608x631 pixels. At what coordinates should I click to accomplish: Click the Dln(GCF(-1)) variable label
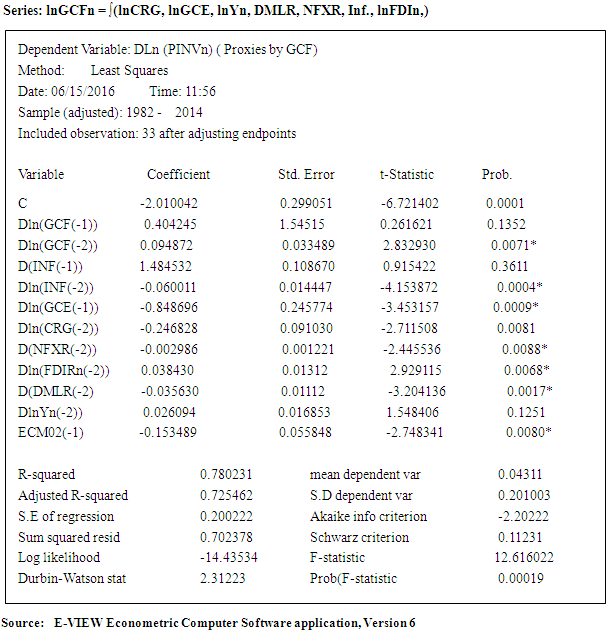point(57,224)
